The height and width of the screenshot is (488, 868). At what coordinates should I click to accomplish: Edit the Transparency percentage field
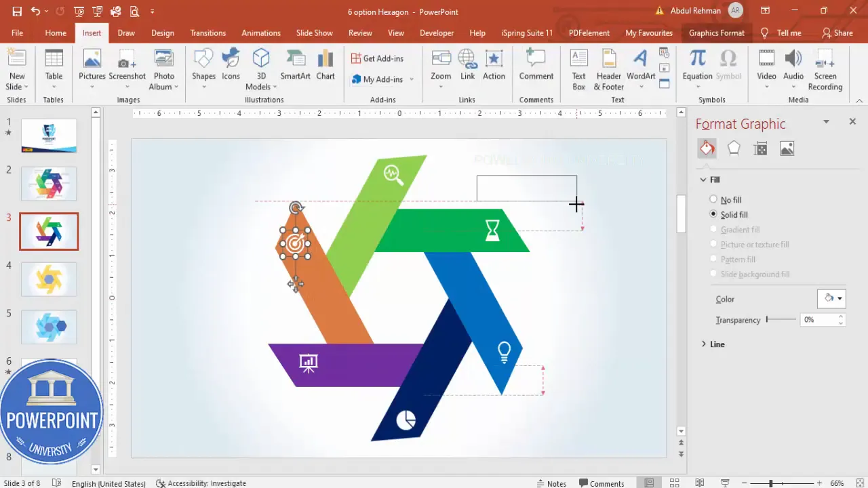819,319
